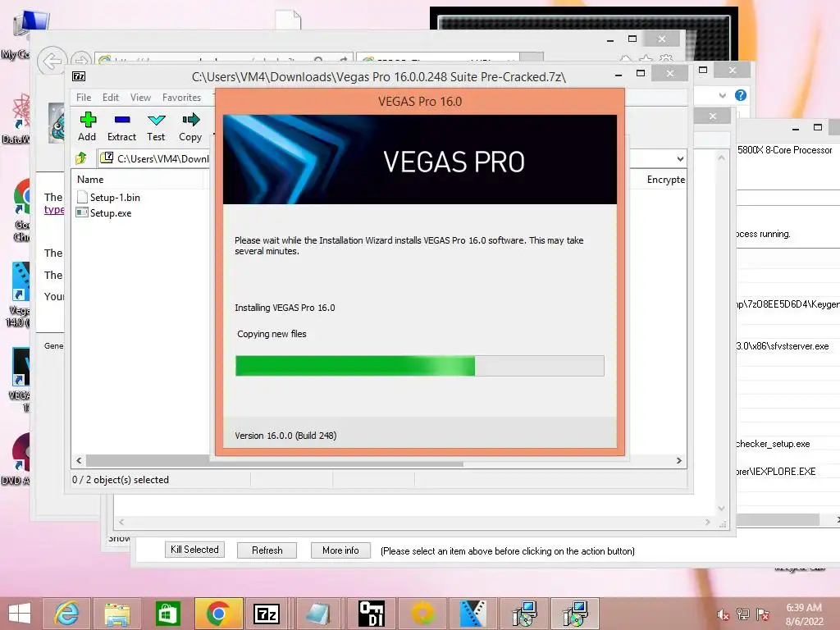Click the '0 / 2 object(s) selected' status text
Screen dimensions: 840x630
(x=121, y=480)
